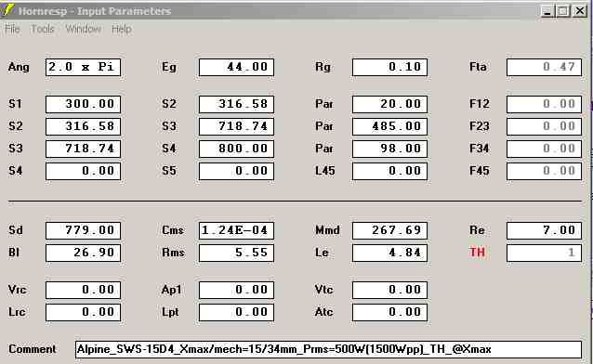The height and width of the screenshot is (364, 593).
Task: Select the S1 field with 300.00
Action: point(84,104)
